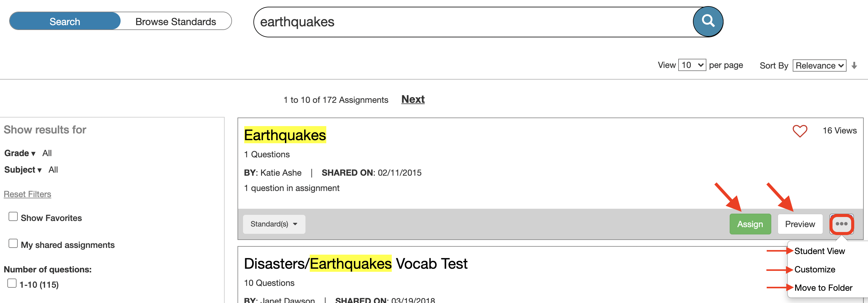Expand the Grade filter
The width and height of the screenshot is (868, 303).
pos(20,153)
